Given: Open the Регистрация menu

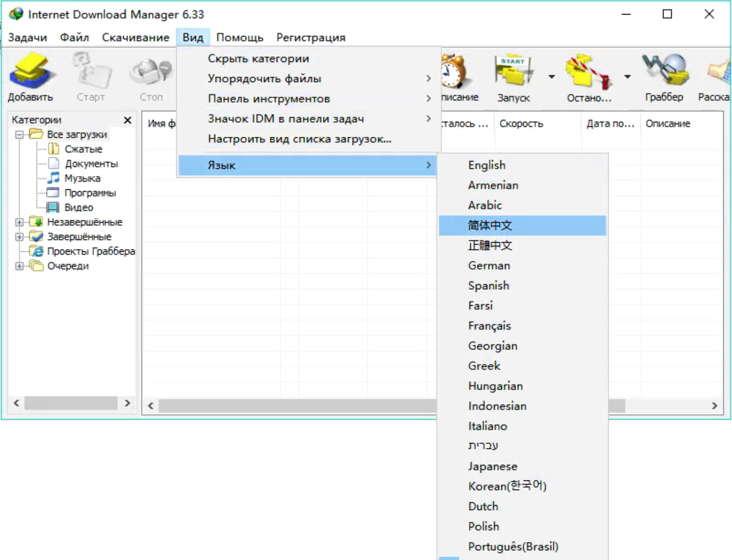Looking at the screenshot, I should pyautogui.click(x=311, y=37).
